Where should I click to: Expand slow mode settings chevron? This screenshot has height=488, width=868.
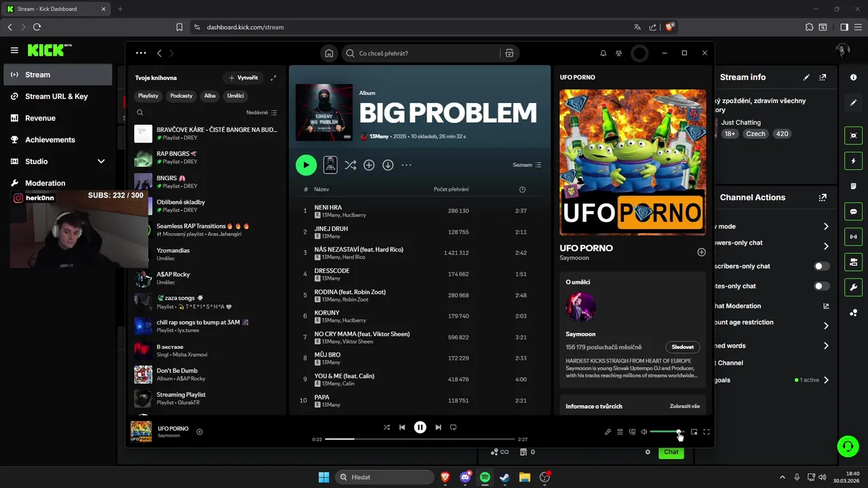click(826, 226)
